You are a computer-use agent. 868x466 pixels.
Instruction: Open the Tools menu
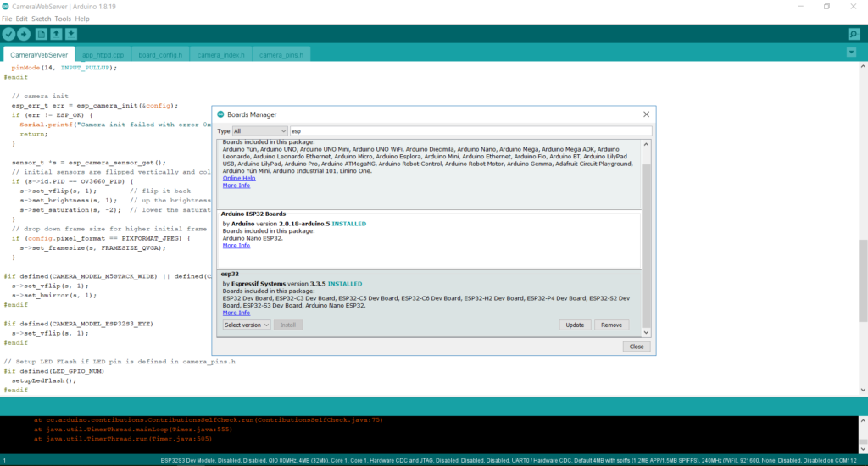[63, 19]
